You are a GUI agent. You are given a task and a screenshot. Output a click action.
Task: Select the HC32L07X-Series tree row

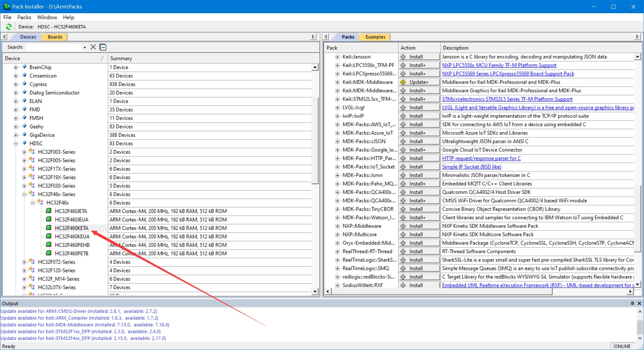click(x=57, y=287)
